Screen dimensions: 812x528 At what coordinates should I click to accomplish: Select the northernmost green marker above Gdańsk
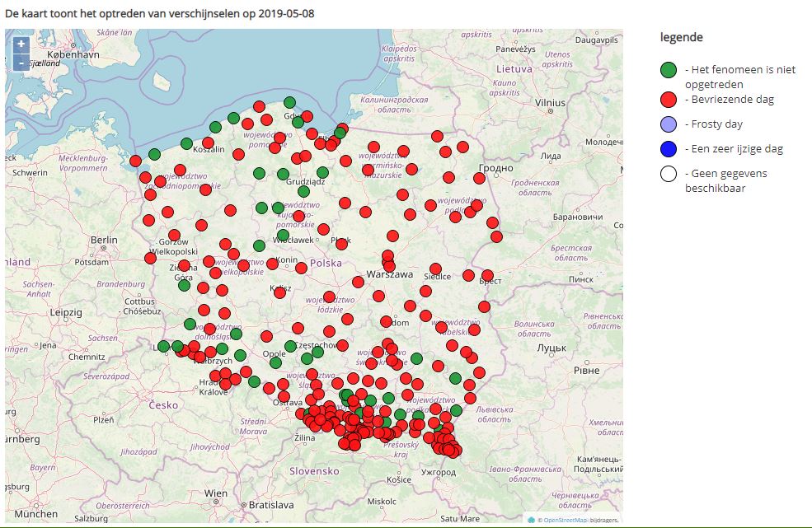(289, 102)
